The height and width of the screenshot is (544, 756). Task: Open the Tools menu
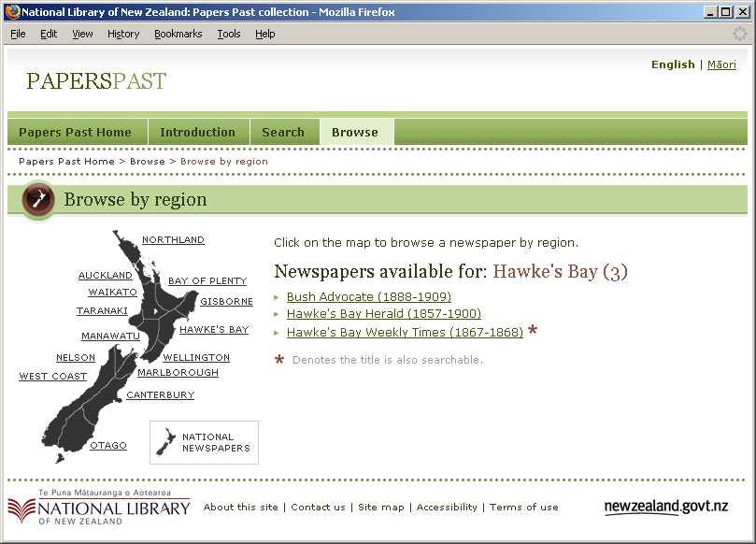tap(229, 34)
